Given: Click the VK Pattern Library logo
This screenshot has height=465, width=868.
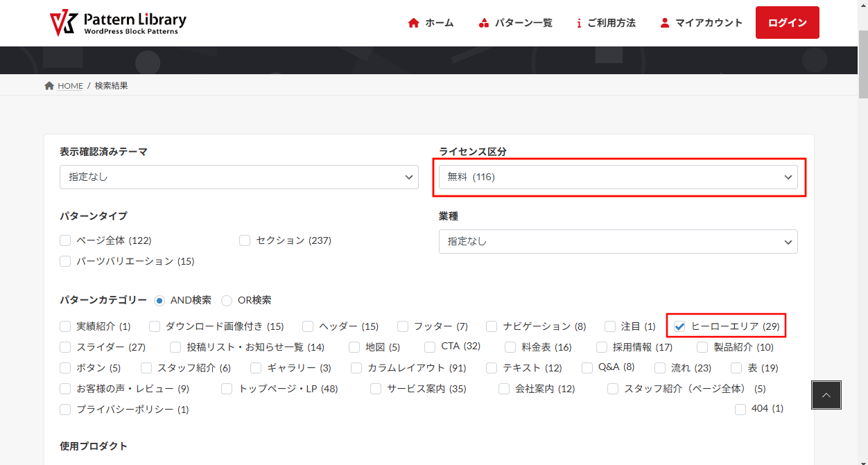Looking at the screenshot, I should point(118,23).
